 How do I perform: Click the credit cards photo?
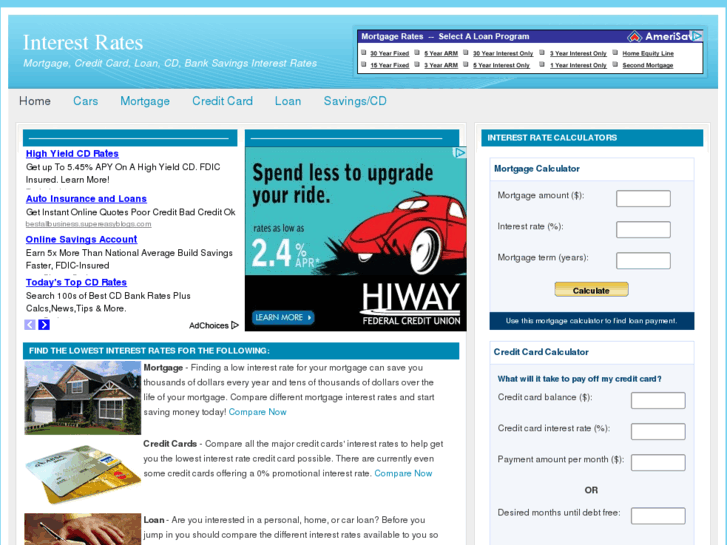point(83,474)
